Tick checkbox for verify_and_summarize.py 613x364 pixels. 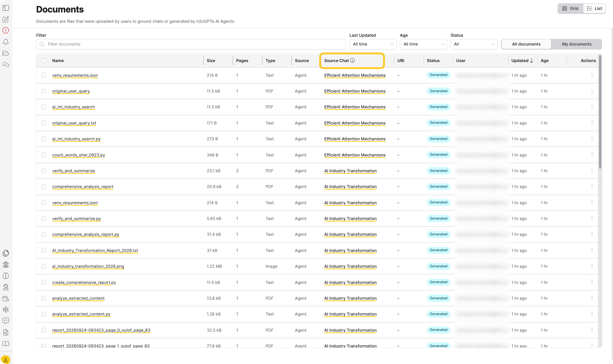click(x=44, y=219)
